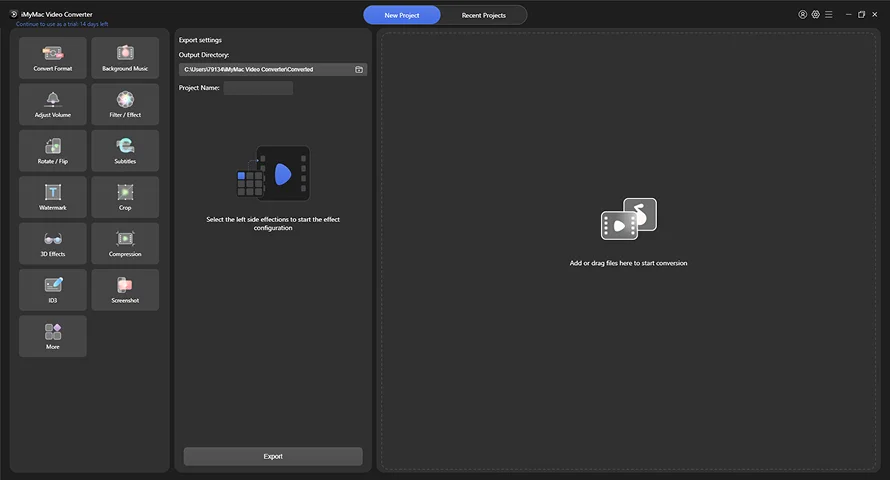The width and height of the screenshot is (890, 480).
Task: Click 'Add or drag files here' text
Action: pos(628,263)
